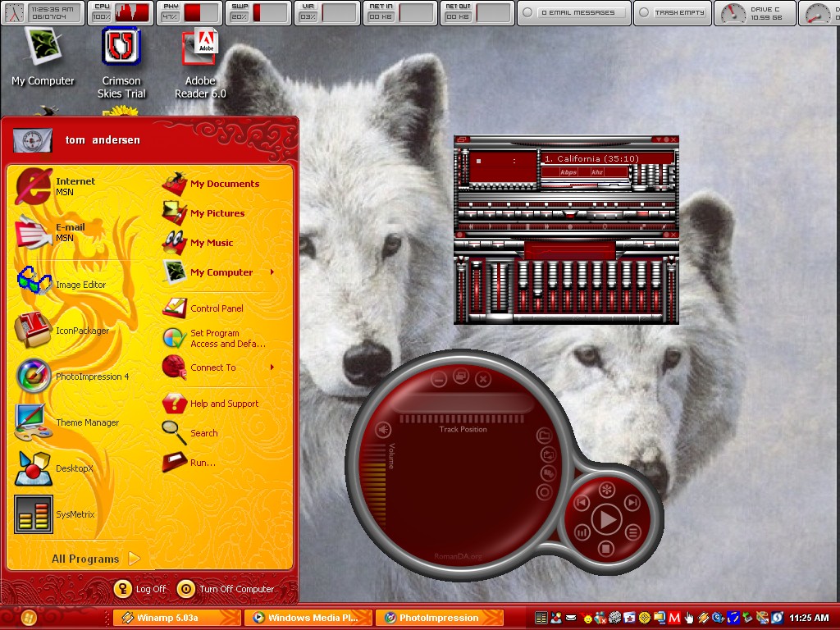Switch to Windows Media Player taskbar button

pos(308,618)
